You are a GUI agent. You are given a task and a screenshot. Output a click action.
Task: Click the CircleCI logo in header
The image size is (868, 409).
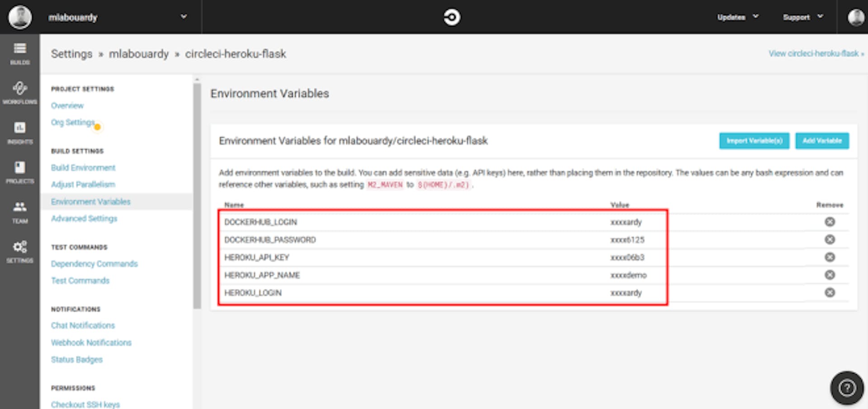[x=452, y=17]
